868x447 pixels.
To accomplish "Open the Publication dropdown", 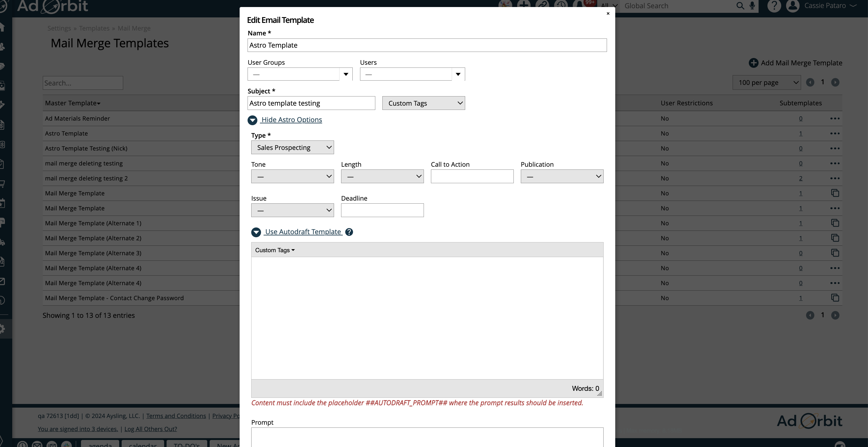I will pyautogui.click(x=562, y=176).
